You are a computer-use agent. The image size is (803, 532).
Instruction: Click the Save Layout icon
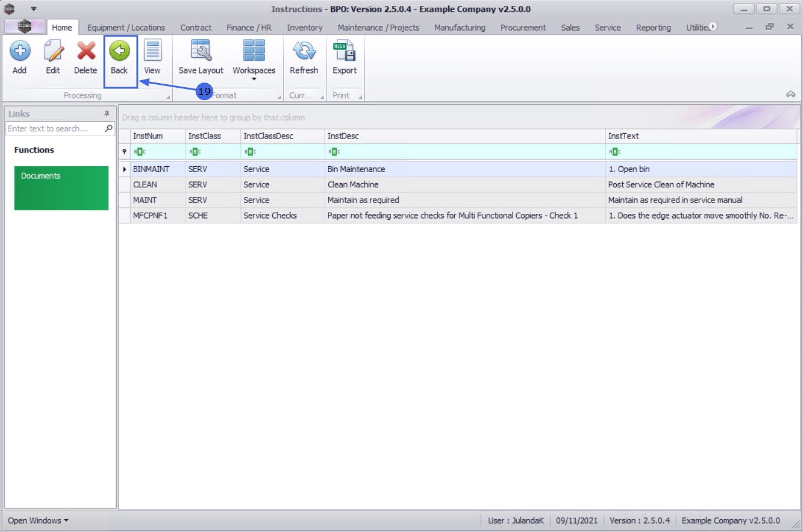pos(201,51)
